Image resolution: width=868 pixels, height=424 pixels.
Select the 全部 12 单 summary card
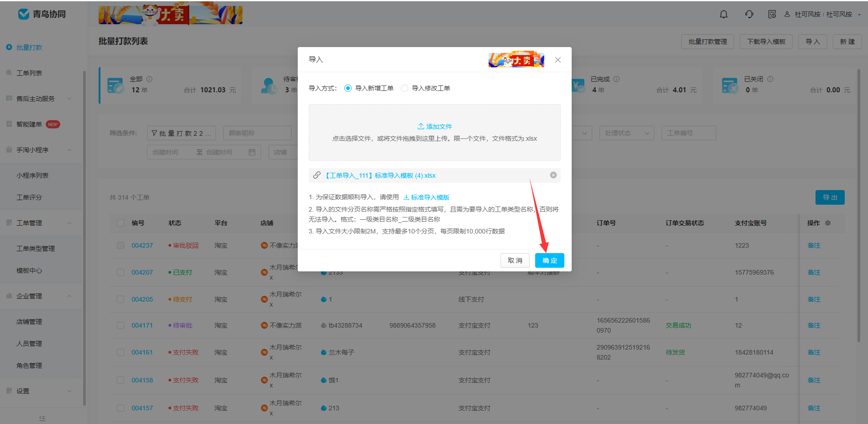click(170, 85)
